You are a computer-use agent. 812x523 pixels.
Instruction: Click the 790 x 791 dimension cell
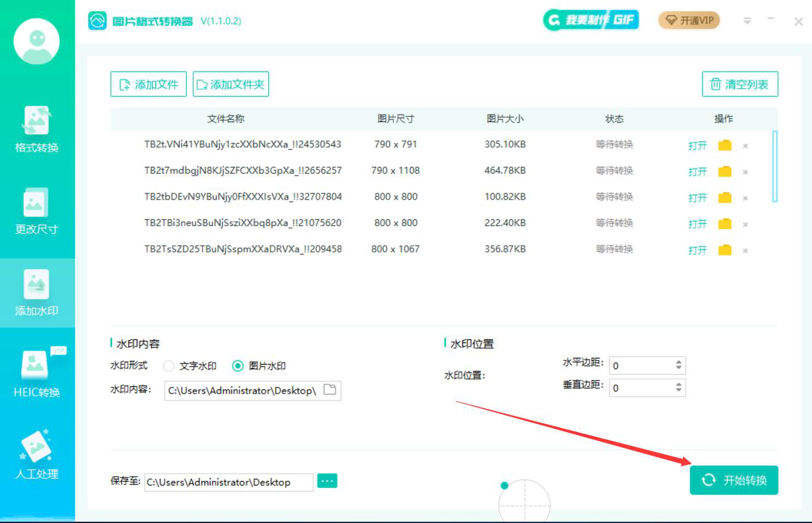[396, 145]
